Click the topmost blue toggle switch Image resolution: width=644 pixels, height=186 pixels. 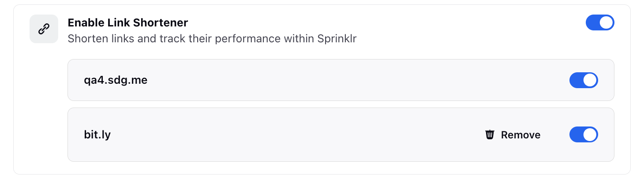(600, 22)
